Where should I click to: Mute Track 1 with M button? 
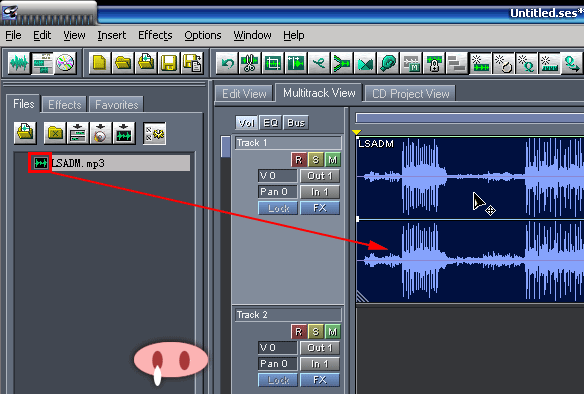pyautogui.click(x=333, y=160)
